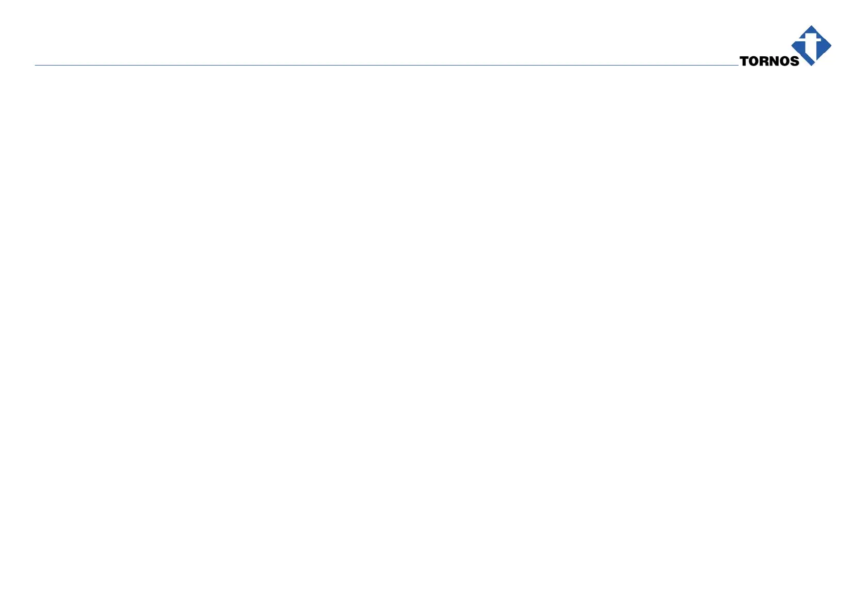Click the blank header space above the line

(361, 36)
